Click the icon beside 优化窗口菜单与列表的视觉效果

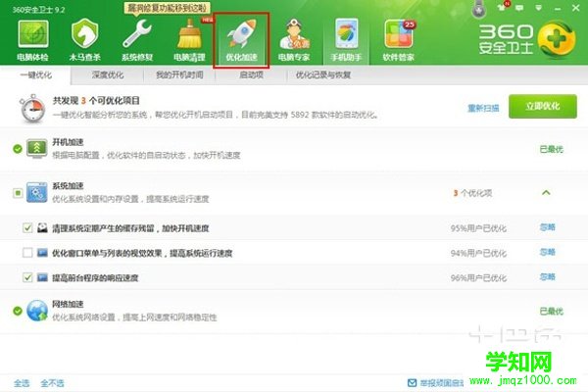coord(42,253)
